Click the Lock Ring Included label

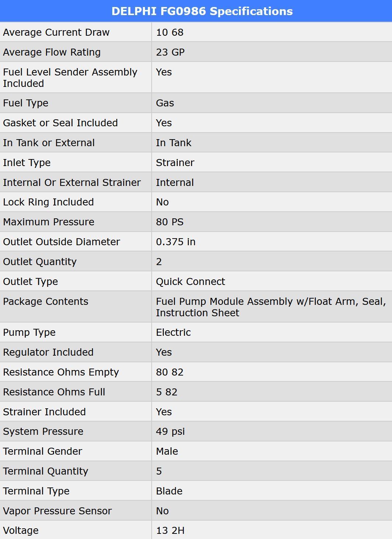pyautogui.click(x=48, y=202)
